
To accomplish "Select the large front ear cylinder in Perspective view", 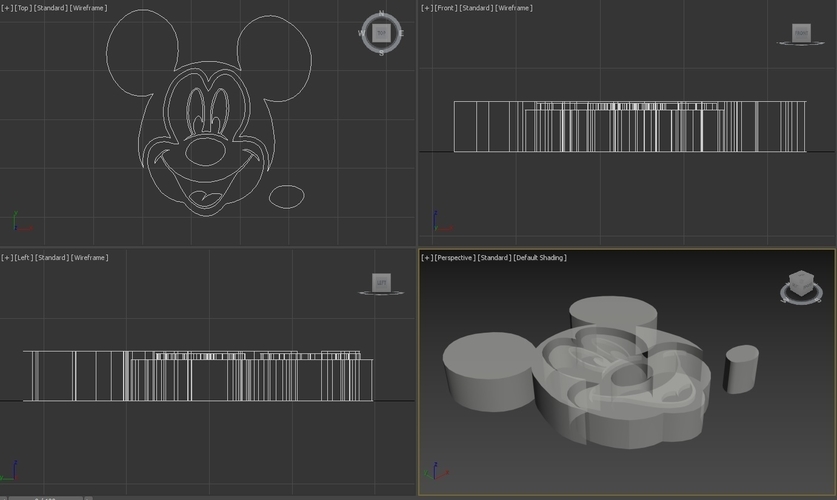I will coord(488,371).
